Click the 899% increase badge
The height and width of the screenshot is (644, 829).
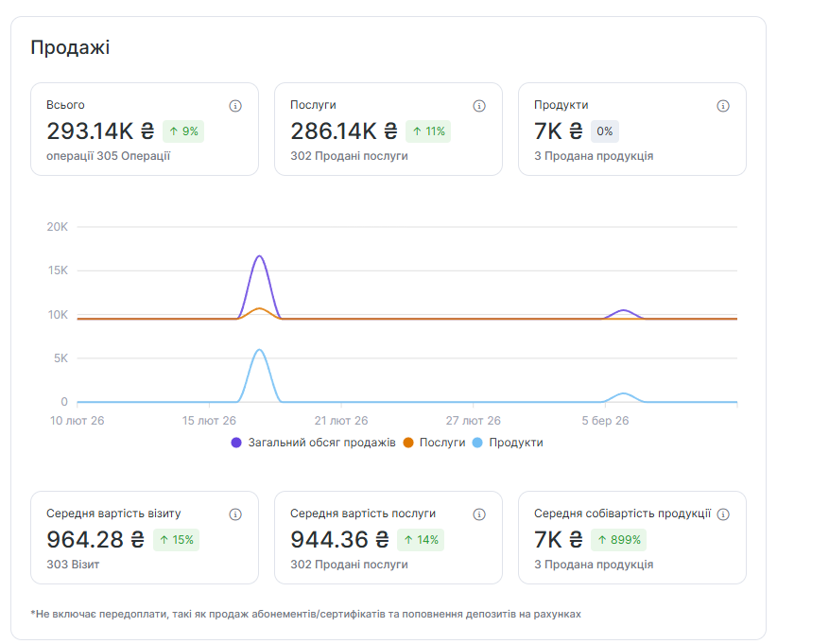618,540
